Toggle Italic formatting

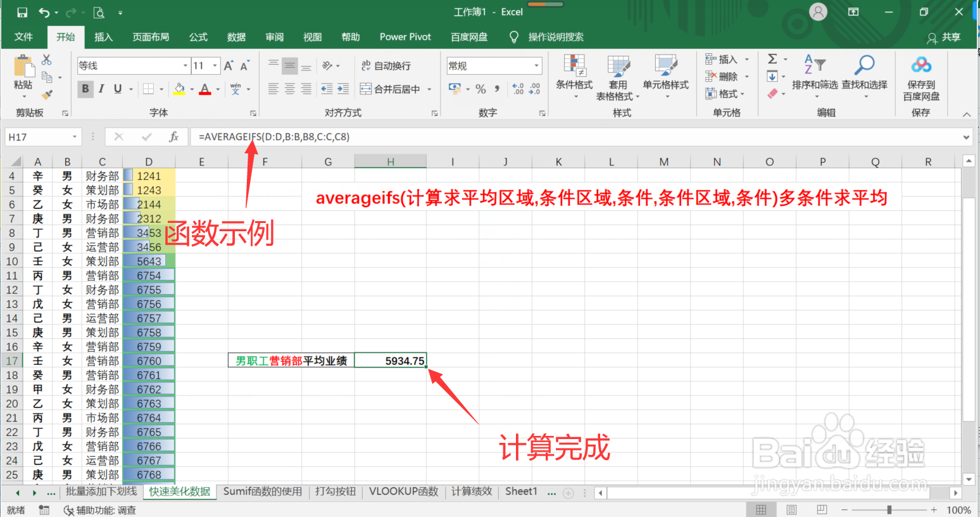[x=101, y=89]
